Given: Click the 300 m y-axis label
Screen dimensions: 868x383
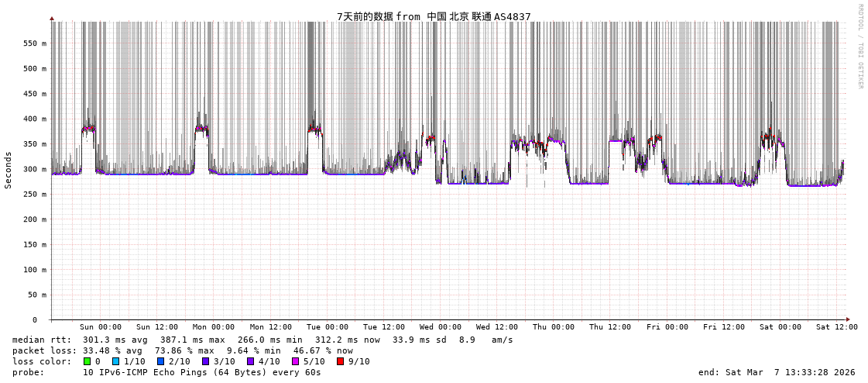Looking at the screenshot, I should coord(33,169).
